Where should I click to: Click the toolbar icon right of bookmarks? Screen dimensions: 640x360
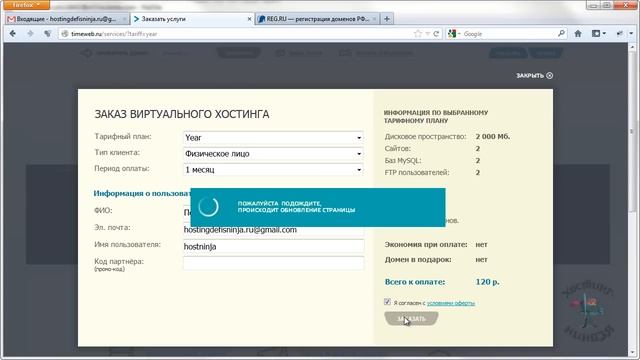tap(620, 34)
